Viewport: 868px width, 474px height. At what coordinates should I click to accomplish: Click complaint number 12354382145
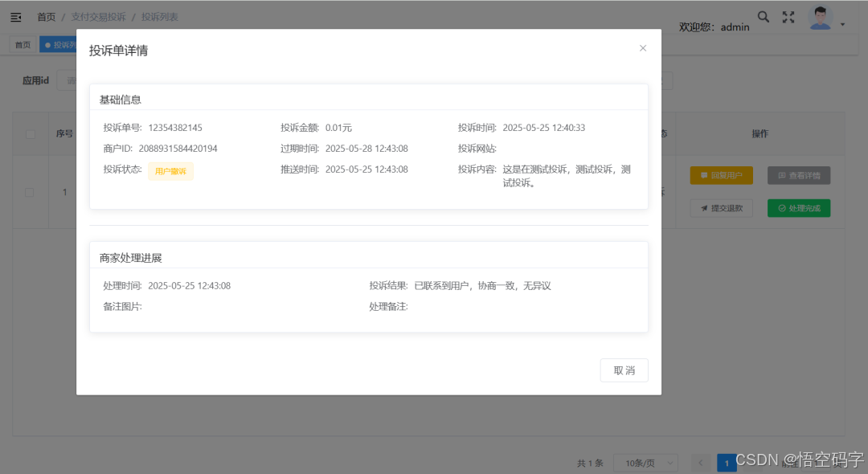pos(175,128)
